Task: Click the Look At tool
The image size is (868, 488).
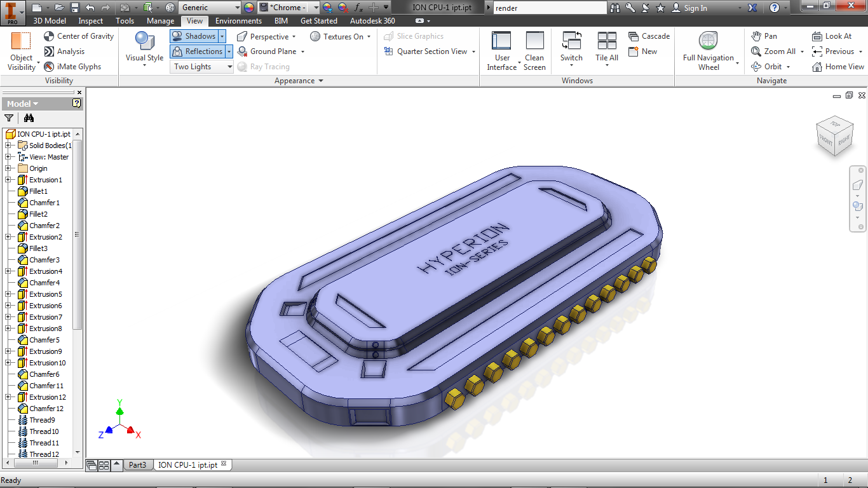Action: click(832, 36)
